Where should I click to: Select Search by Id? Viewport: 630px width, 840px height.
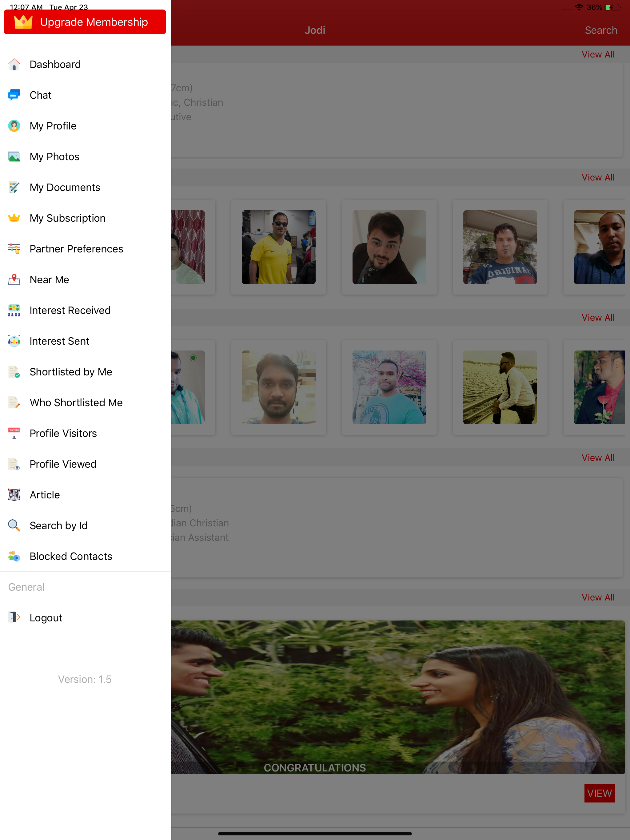point(86,525)
